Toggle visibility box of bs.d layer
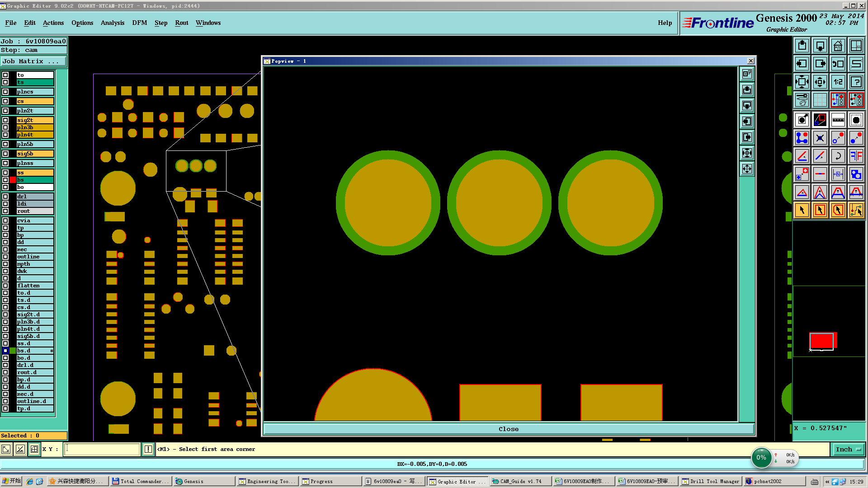 pos(5,351)
